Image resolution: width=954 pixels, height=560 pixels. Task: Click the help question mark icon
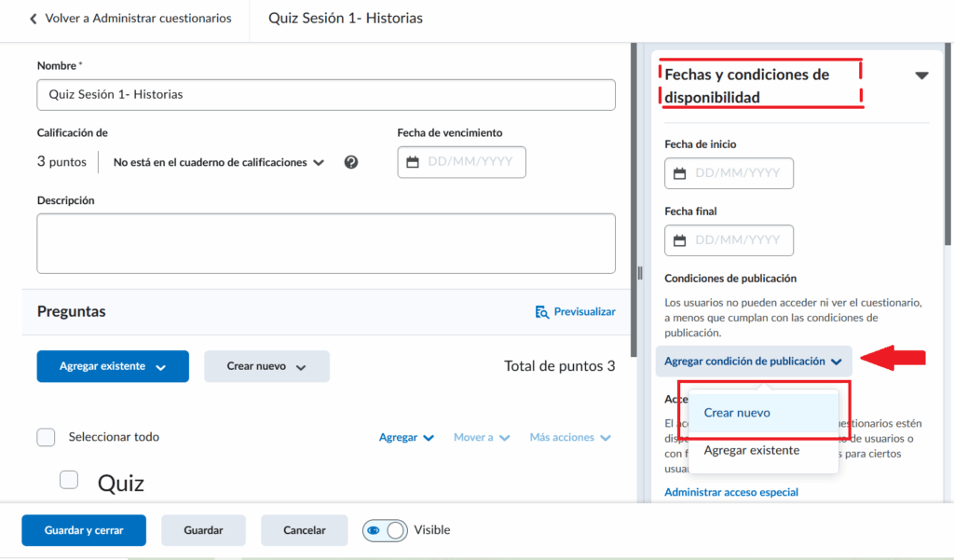(x=351, y=162)
